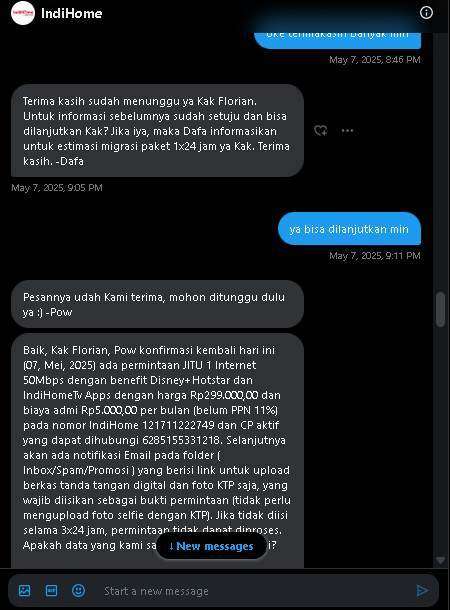This screenshot has height=610, width=450.
Task: Click the 'Pesannya udah Kami terima' message
Action: coord(157,304)
